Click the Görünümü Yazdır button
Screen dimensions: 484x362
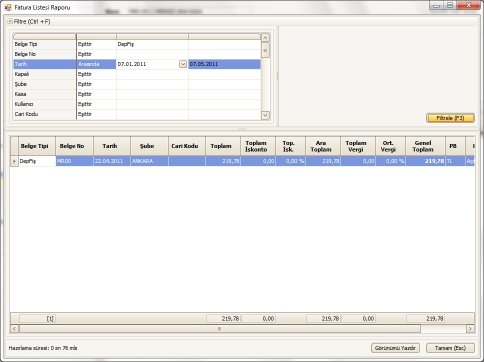[395, 348]
